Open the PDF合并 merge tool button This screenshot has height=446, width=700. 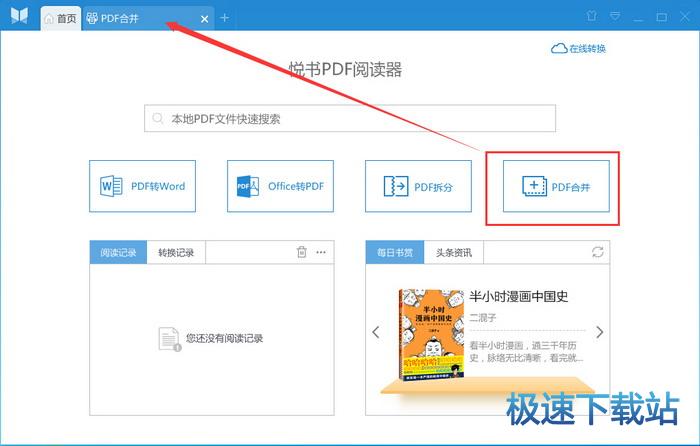(556, 186)
